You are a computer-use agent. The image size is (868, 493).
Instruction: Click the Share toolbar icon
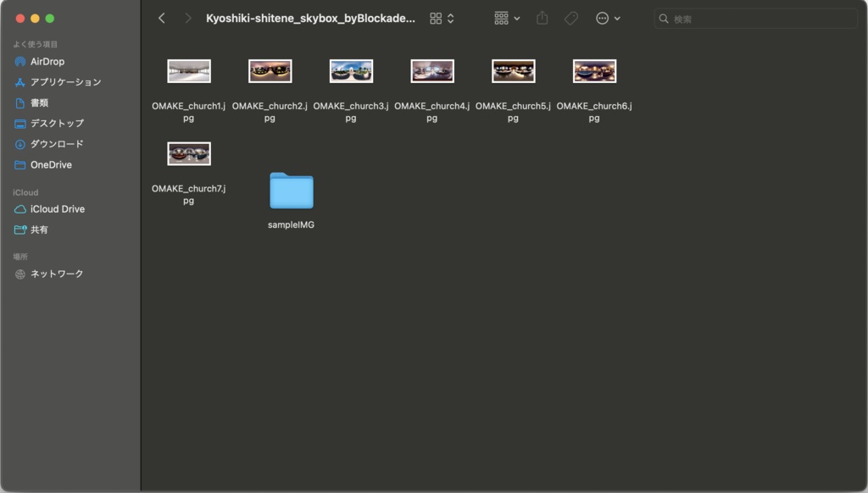tap(542, 18)
